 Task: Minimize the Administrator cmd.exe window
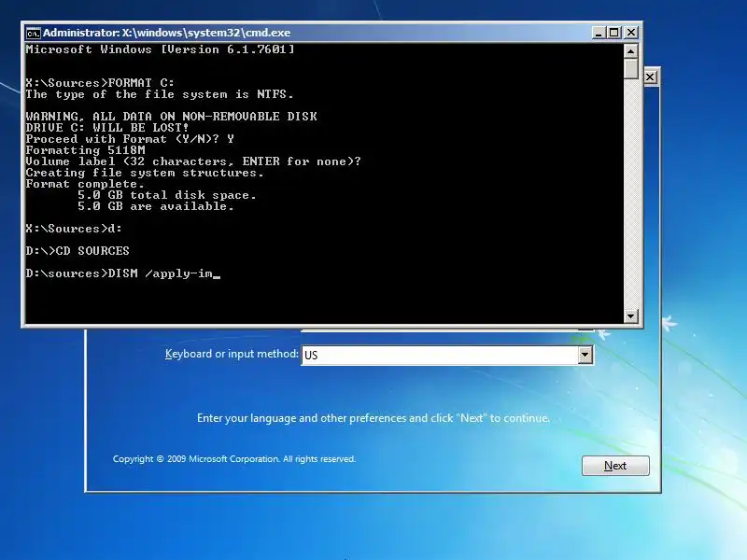[x=599, y=33]
